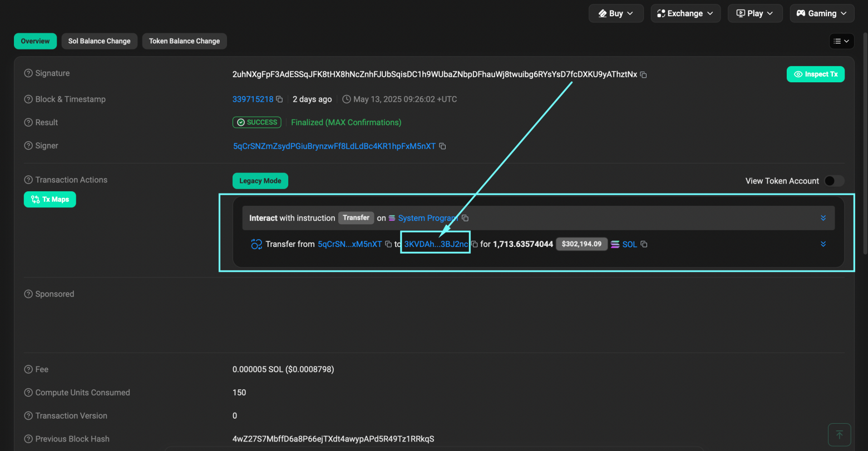Copy the signer address
This screenshot has width=868, height=451.
click(442, 146)
